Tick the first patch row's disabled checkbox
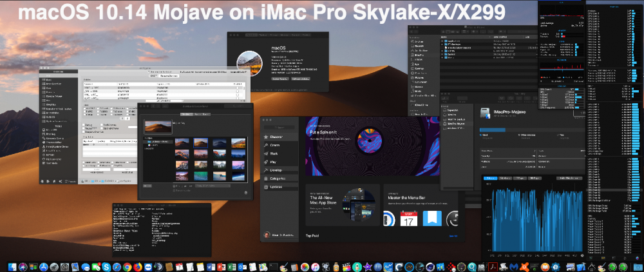This screenshot has height=272, width=644. click(238, 88)
